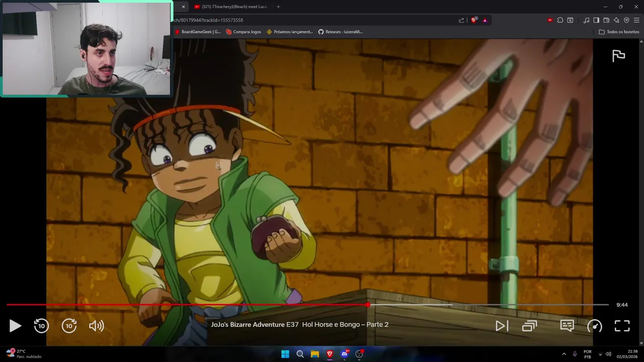Open Compara Jogos bookmark
Image resolution: width=644 pixels, height=362 pixels.
click(244, 32)
